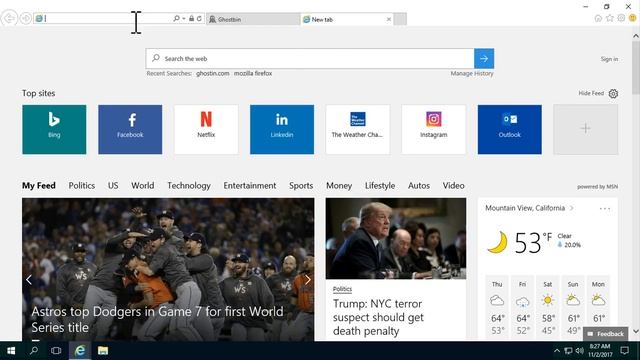Open recent search mozilla firefox
640x360 pixels.
[253, 73]
